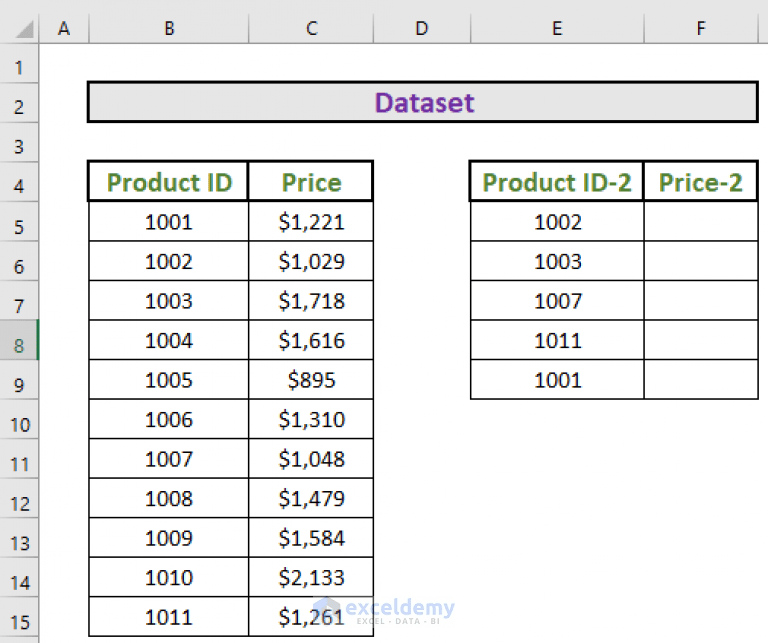Select cell with price $1,221

311,221
